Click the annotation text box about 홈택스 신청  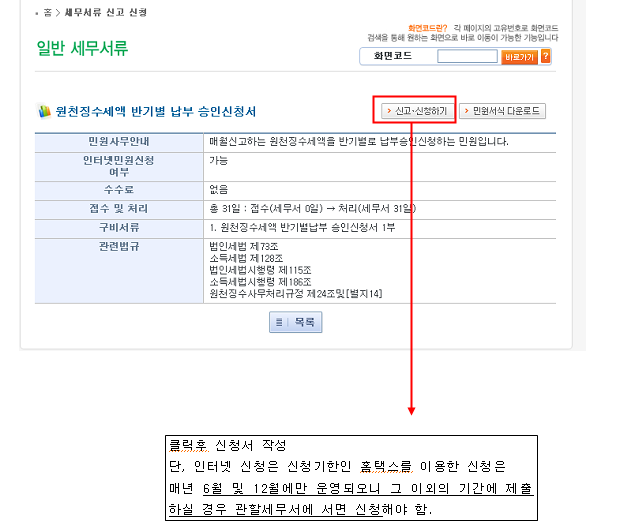click(x=351, y=476)
